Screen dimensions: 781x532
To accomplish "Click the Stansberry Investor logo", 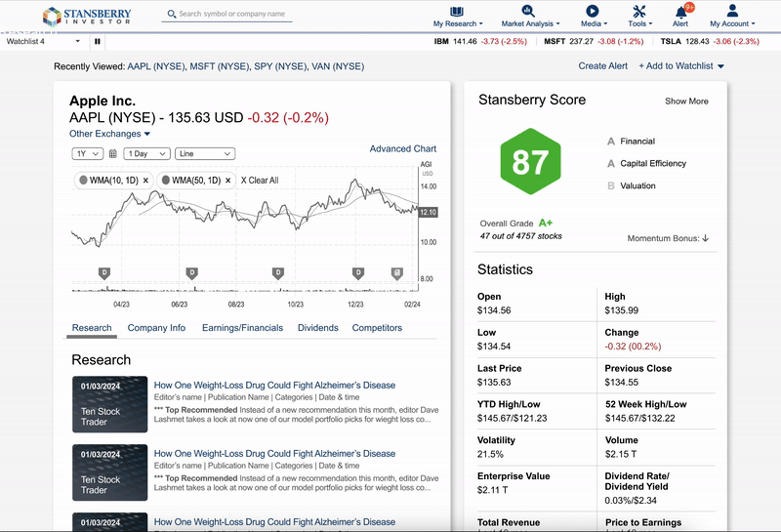I will coord(87,17).
